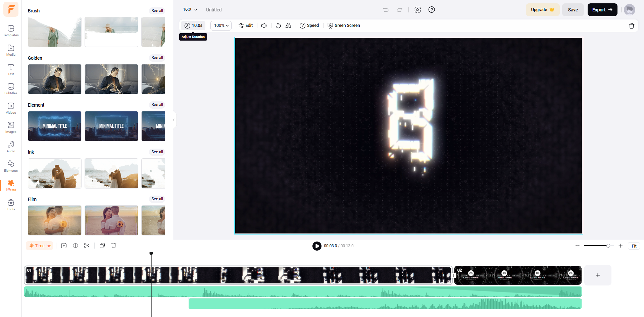644x317 pixels.
Task: Open the Speed adjustment tool
Action: (309, 25)
